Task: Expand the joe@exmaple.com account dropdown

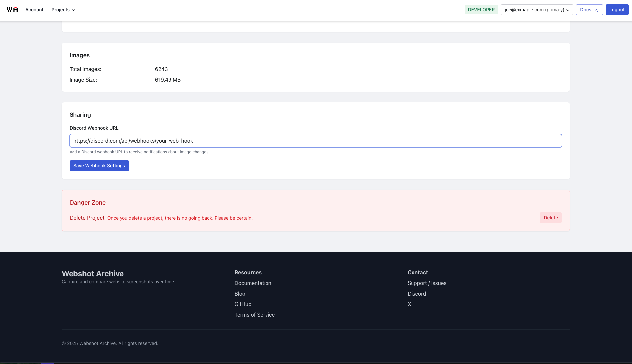Action: tap(537, 10)
